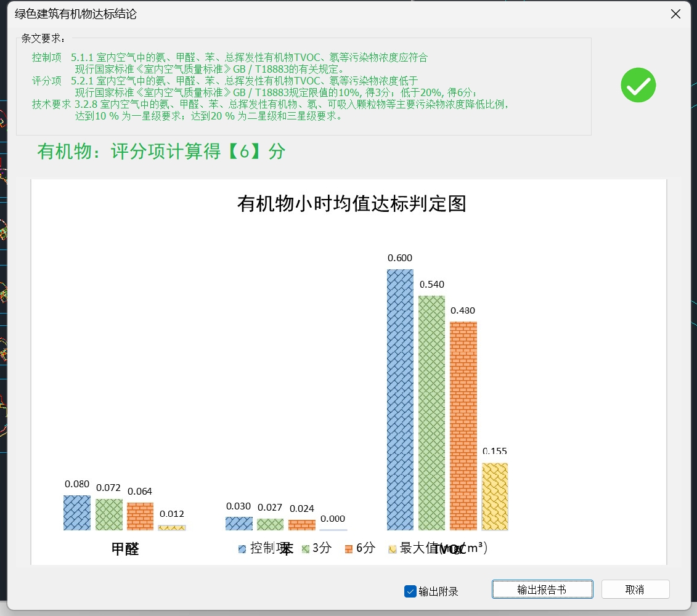Click the green 甲醛 bar labeled 0.072
Screen dimensions: 697x616
click(x=108, y=514)
